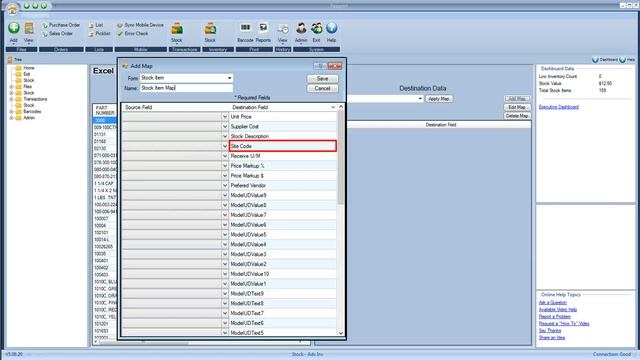Click the Sales Order toolbar item

tap(57, 34)
